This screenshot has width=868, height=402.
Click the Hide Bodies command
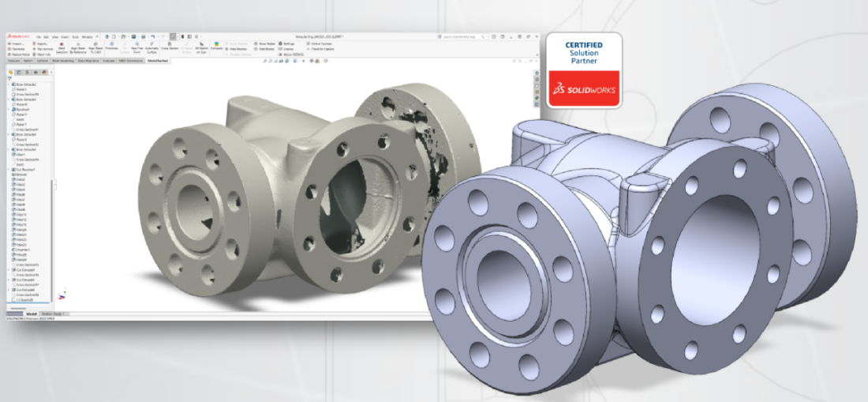click(264, 49)
